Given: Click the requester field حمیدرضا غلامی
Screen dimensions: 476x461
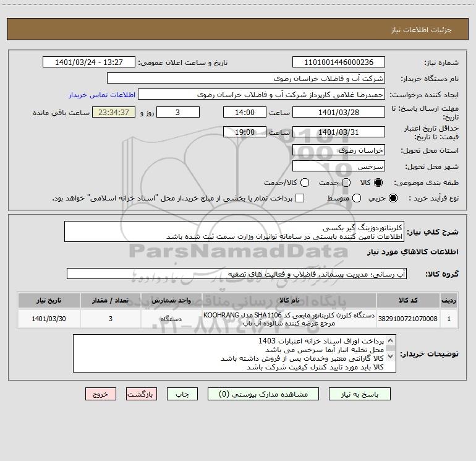Looking at the screenshot, I should click(261, 95).
